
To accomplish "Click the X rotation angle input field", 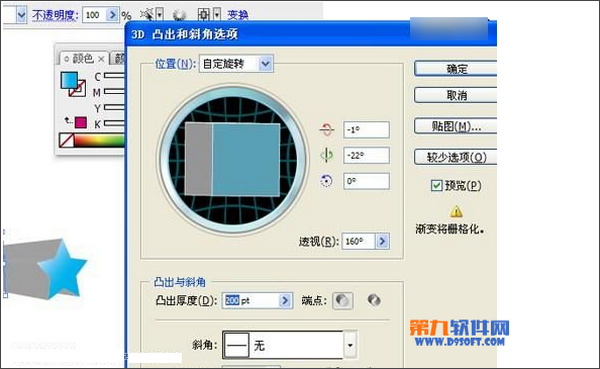I will tap(366, 130).
